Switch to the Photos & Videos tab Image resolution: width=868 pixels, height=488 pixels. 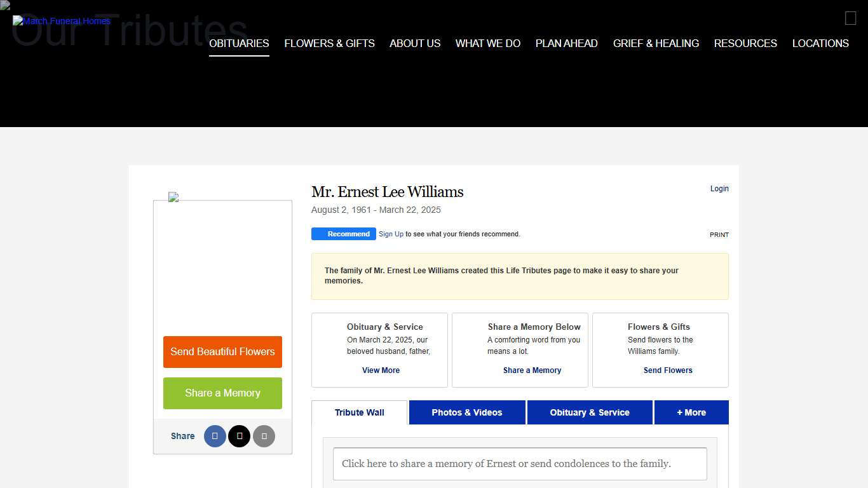[x=466, y=412]
